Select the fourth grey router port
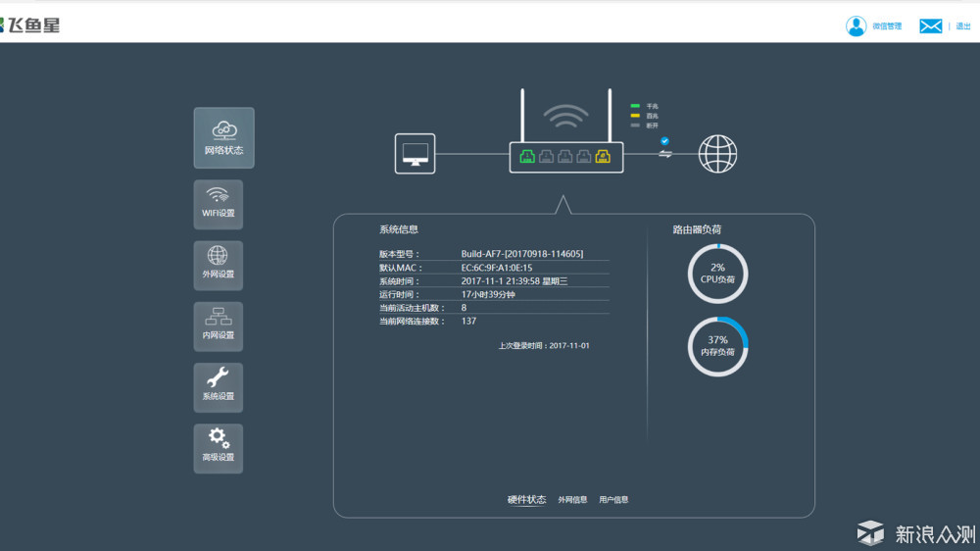The width and height of the screenshot is (980, 551). (584, 156)
